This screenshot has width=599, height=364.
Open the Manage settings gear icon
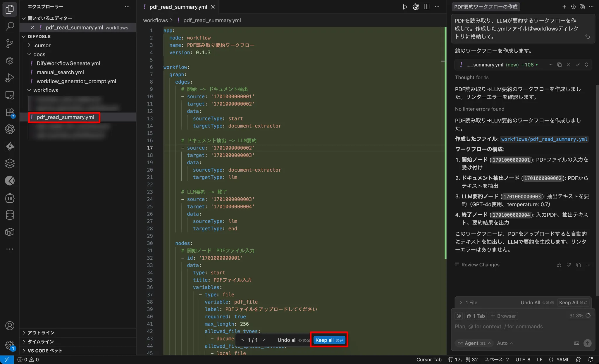coord(10,345)
